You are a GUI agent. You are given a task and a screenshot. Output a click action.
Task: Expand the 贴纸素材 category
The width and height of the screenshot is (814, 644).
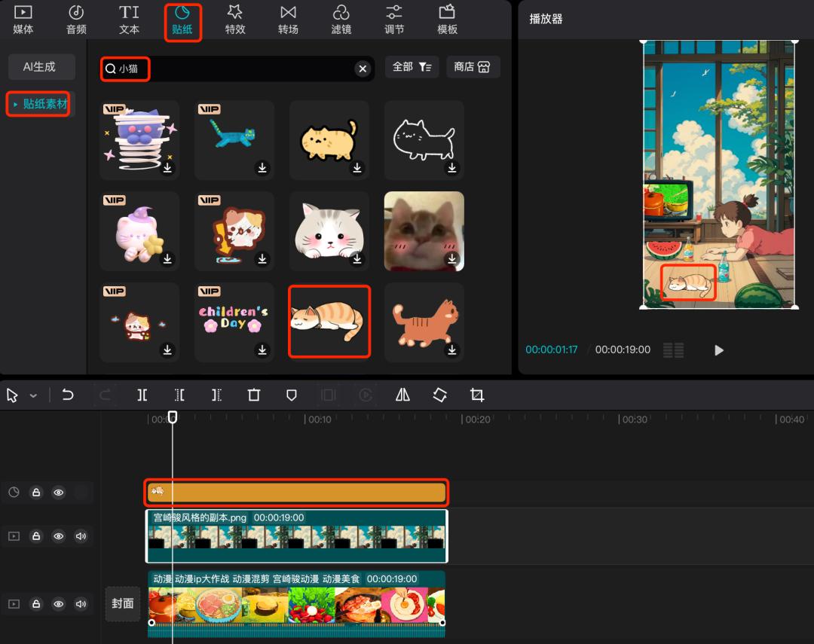click(x=41, y=104)
